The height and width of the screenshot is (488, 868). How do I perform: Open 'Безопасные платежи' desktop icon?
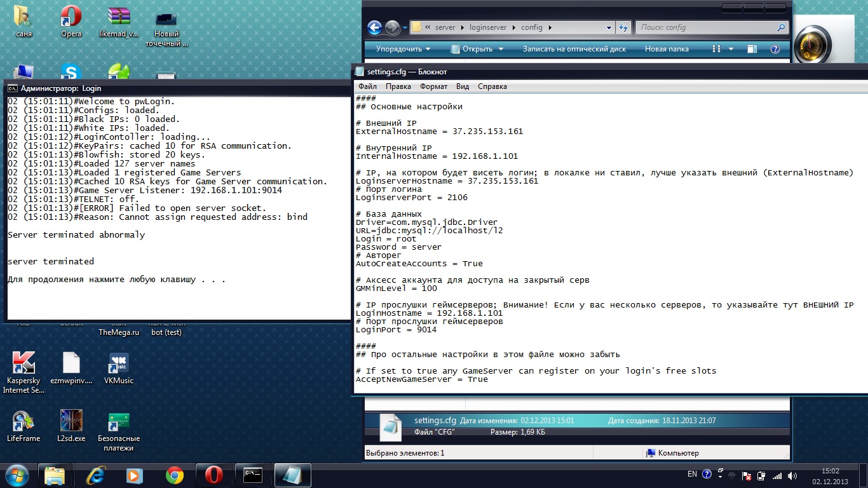tap(119, 431)
